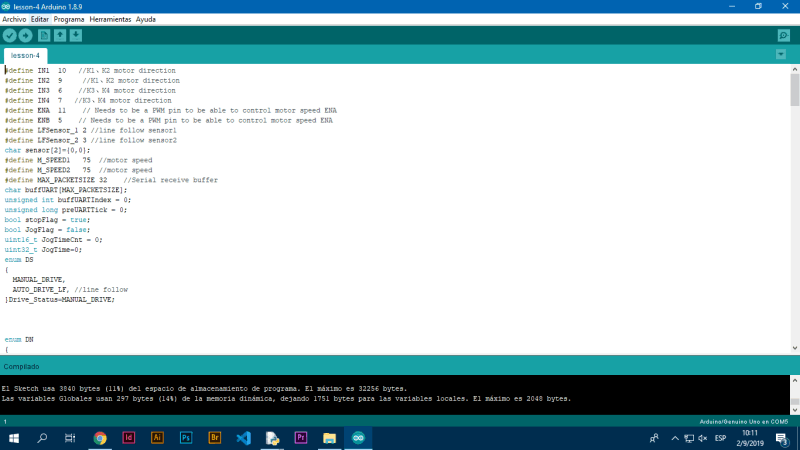Expand the tab options dropdown arrow
The width and height of the screenshot is (800, 450).
tap(781, 54)
